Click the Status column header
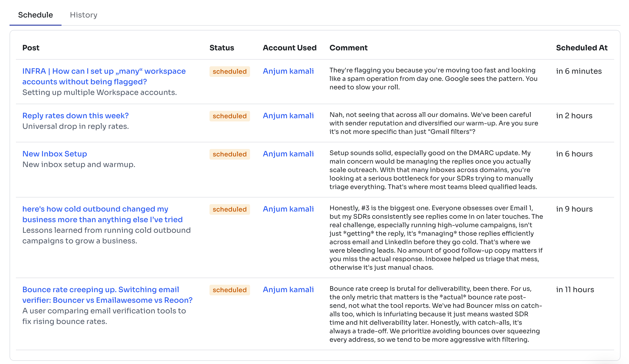This screenshot has height=364, width=629. 222,48
